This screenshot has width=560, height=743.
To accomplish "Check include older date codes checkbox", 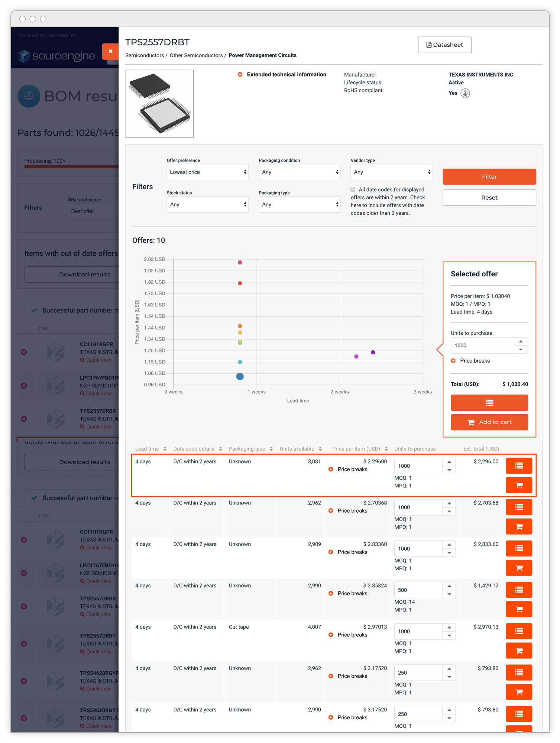I will [x=353, y=189].
